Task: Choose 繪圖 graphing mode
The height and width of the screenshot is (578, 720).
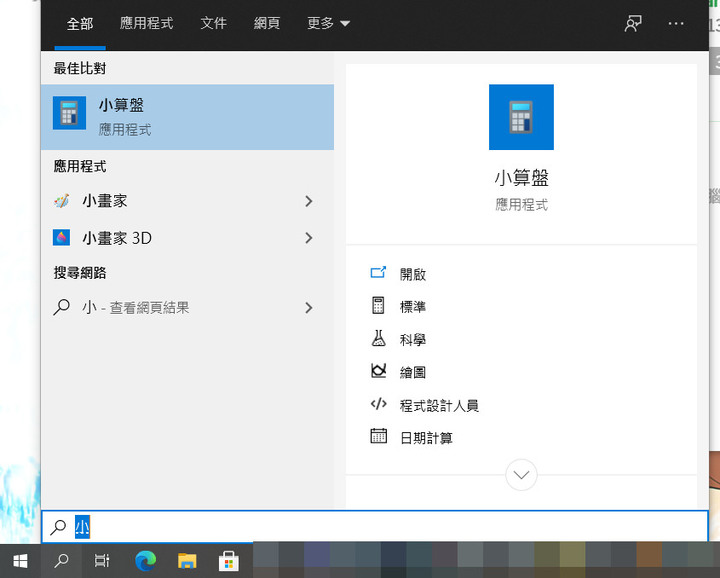Action: point(413,372)
